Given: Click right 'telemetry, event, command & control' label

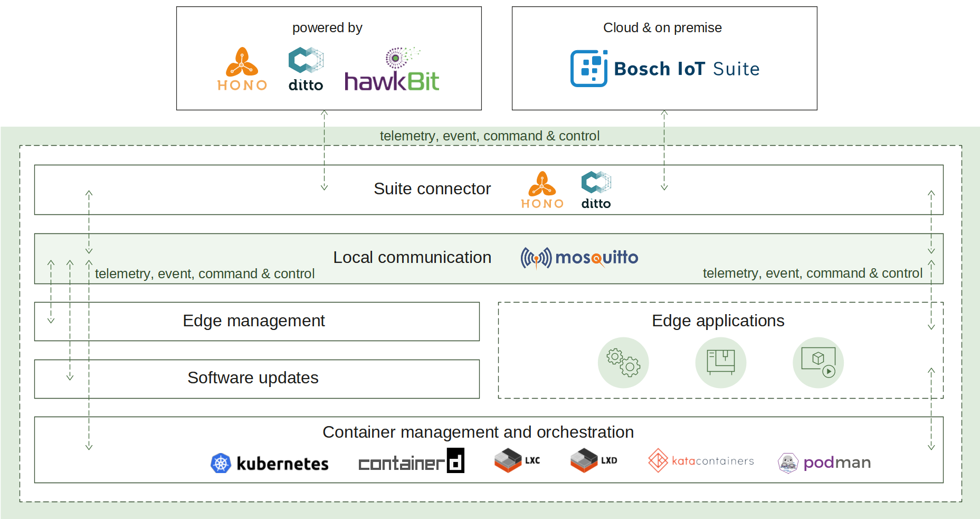Looking at the screenshot, I should (813, 273).
